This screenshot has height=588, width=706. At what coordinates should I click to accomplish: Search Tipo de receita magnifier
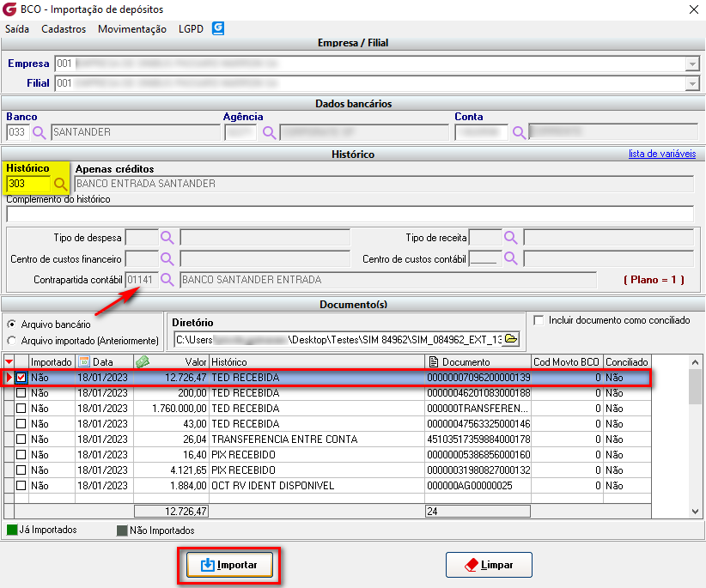[510, 238]
